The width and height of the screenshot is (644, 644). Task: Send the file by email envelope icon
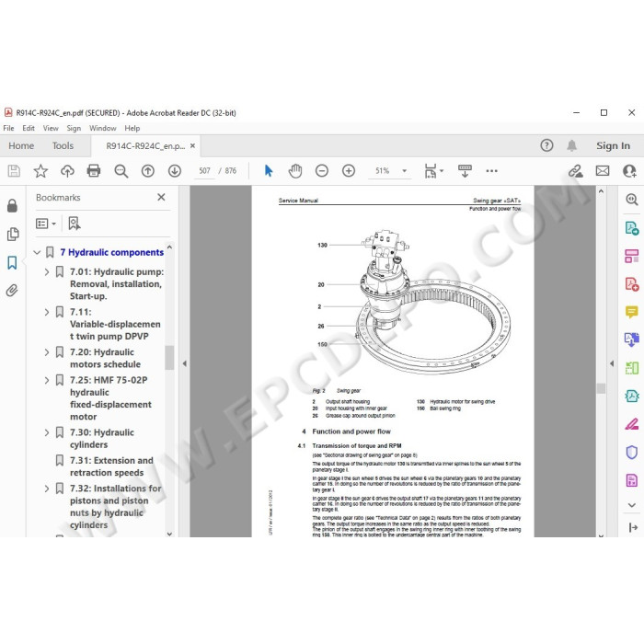(x=603, y=171)
